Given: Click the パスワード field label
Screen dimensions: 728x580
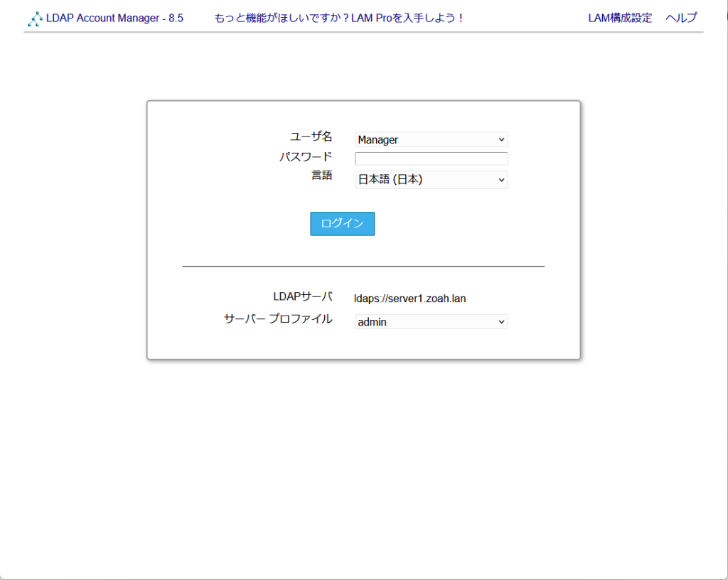Looking at the screenshot, I should [305, 156].
